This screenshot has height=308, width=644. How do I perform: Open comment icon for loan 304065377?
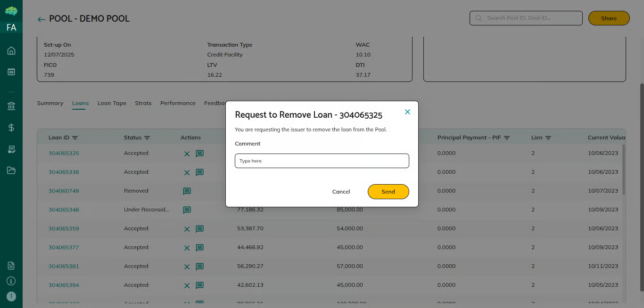pos(199,248)
